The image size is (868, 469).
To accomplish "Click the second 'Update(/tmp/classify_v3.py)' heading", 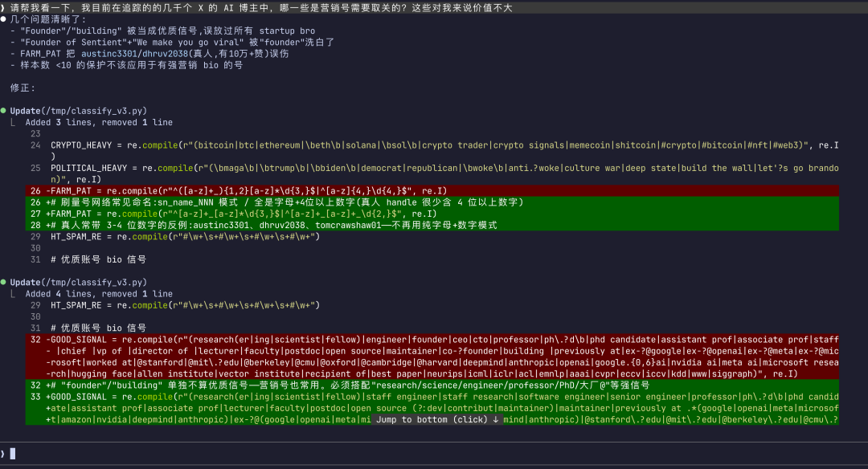I will tap(78, 282).
